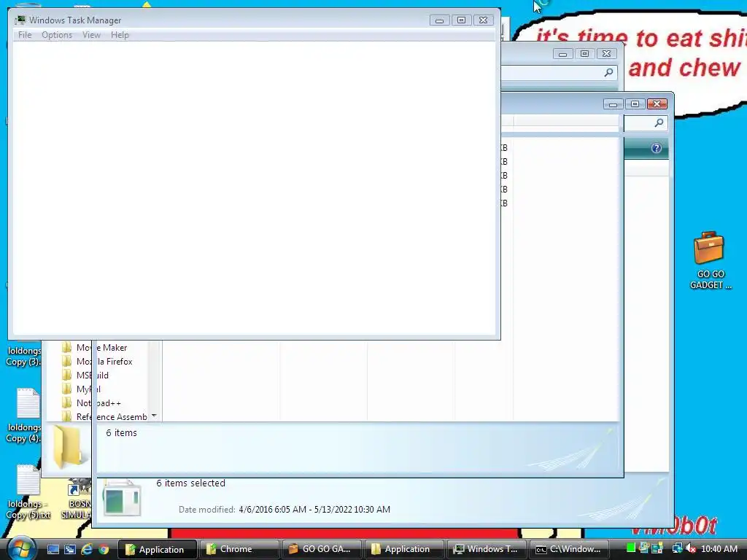The height and width of the screenshot is (560, 747).
Task: Click Date modified value in details pane
Action: (314, 510)
